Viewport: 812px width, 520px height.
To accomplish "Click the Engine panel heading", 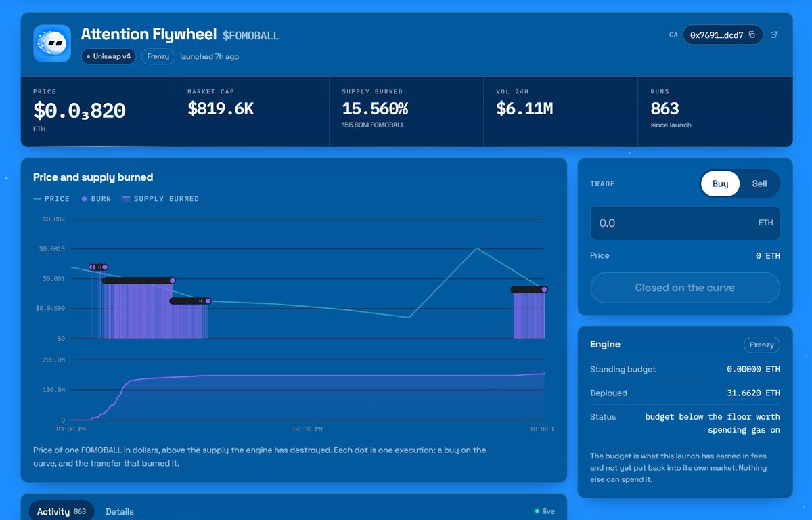I will click(605, 344).
